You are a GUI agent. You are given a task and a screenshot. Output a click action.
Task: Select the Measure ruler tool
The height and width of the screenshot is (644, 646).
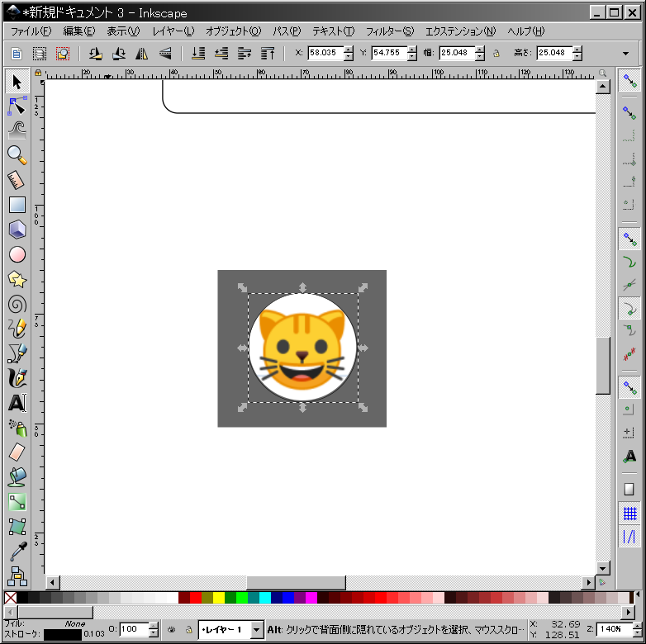17,180
